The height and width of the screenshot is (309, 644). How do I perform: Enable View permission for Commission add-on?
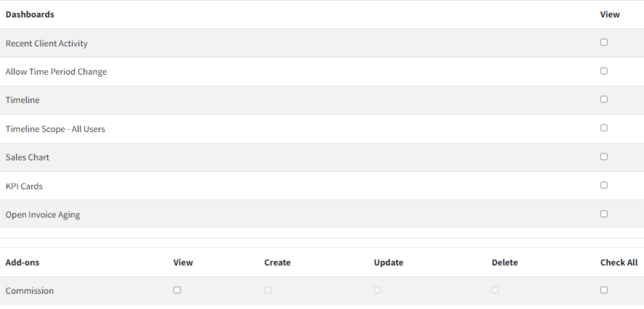[x=177, y=290]
